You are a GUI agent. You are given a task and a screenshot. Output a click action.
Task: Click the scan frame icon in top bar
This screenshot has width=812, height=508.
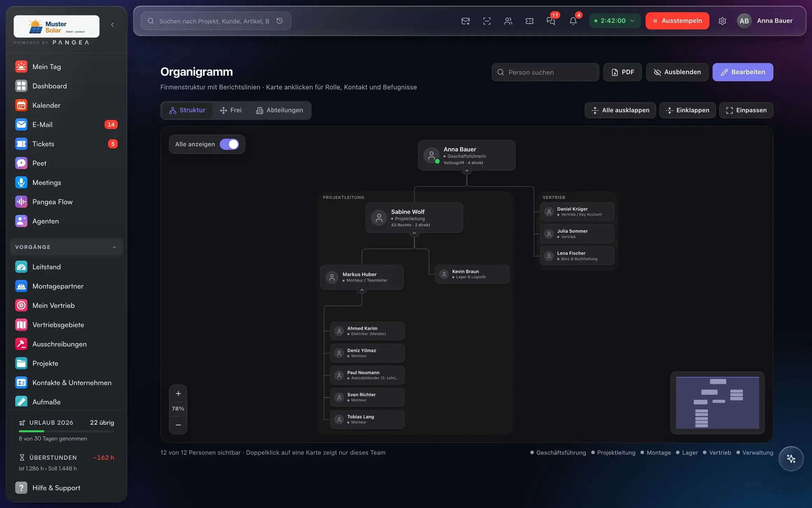click(487, 21)
